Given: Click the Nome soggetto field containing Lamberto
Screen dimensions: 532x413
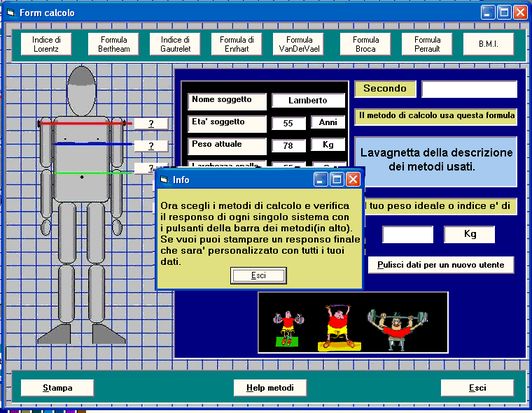Looking at the screenshot, I should (308, 100).
